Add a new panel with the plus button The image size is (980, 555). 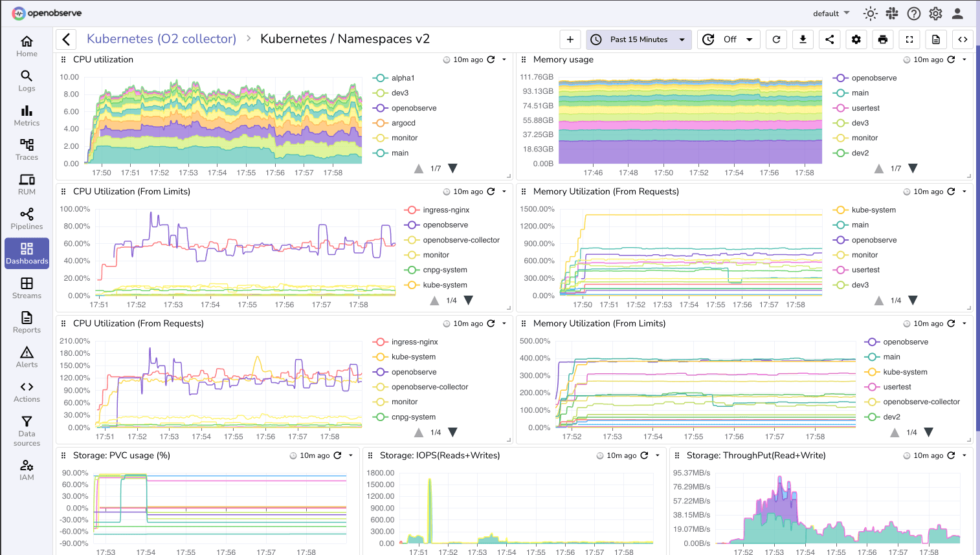570,39
